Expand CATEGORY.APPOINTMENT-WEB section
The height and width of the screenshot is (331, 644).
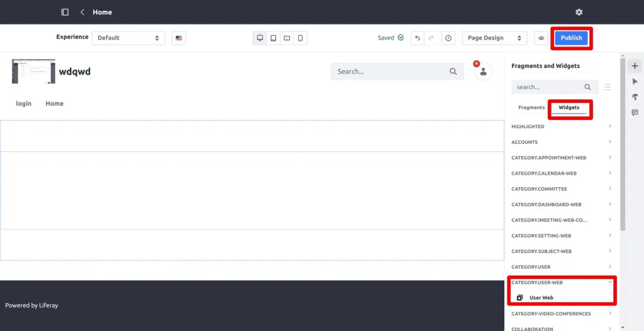pos(562,158)
